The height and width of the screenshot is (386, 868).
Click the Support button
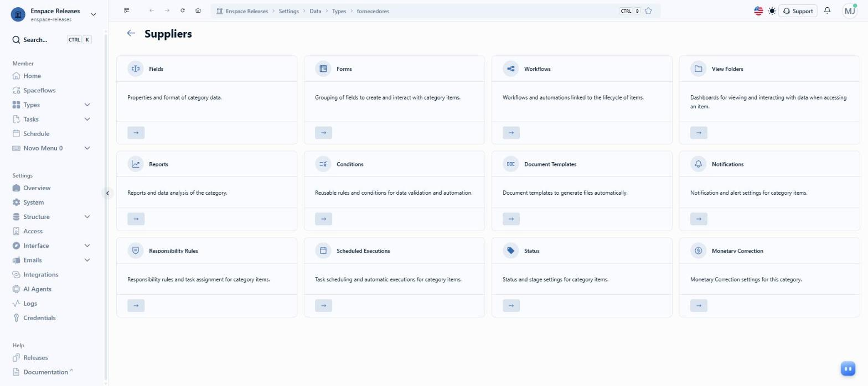pyautogui.click(x=798, y=11)
